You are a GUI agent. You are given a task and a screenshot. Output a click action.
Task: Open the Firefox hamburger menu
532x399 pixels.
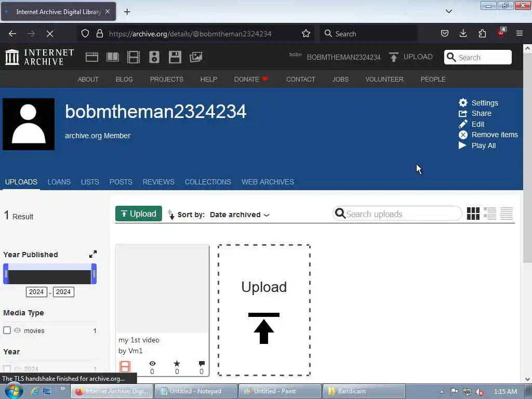coord(519,33)
